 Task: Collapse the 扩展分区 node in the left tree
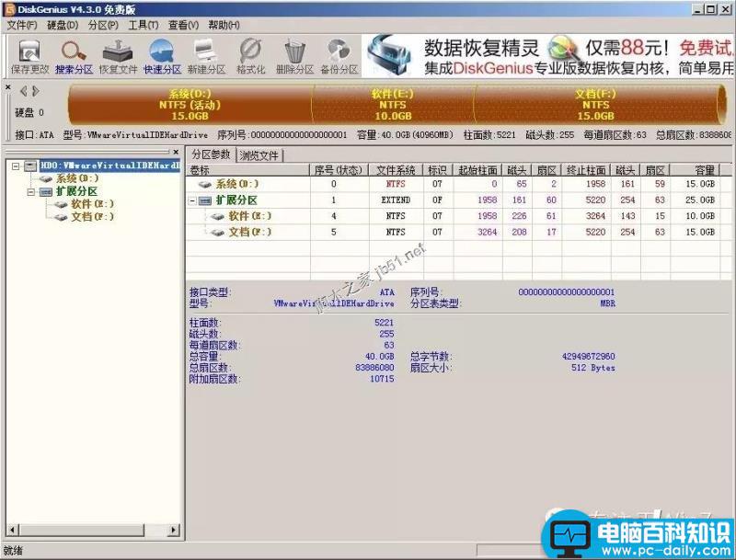coord(31,192)
